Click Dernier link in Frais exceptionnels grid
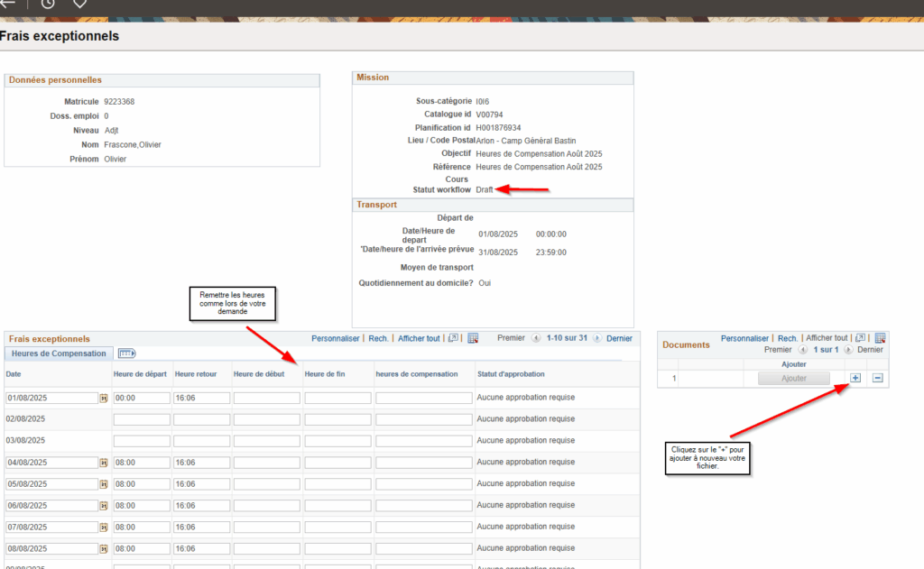 pyautogui.click(x=619, y=338)
